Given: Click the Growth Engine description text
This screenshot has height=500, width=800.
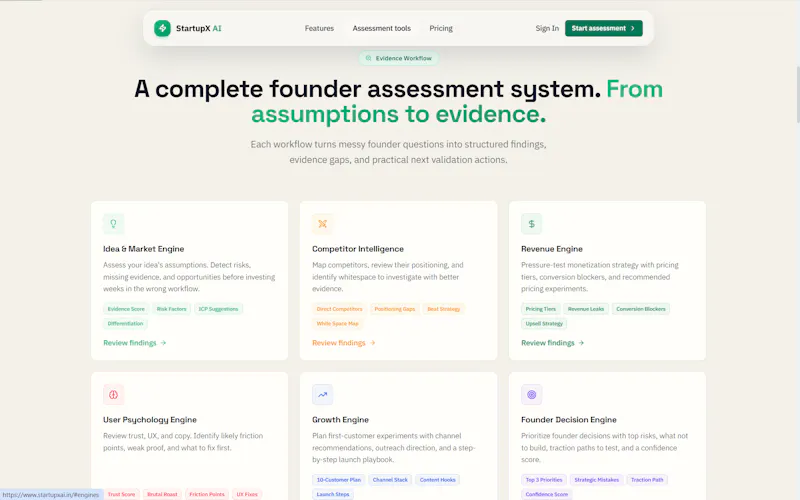Looking at the screenshot, I should tap(393, 447).
